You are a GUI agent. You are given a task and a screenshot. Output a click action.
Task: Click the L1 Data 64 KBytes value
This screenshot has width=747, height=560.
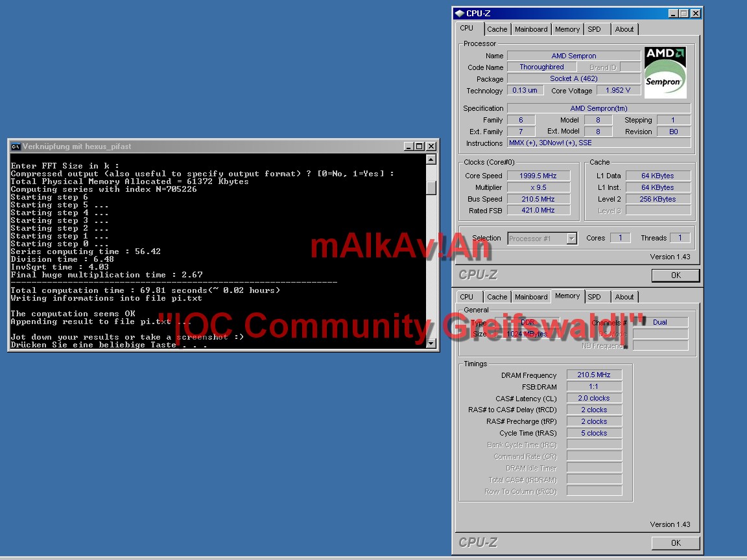click(658, 176)
